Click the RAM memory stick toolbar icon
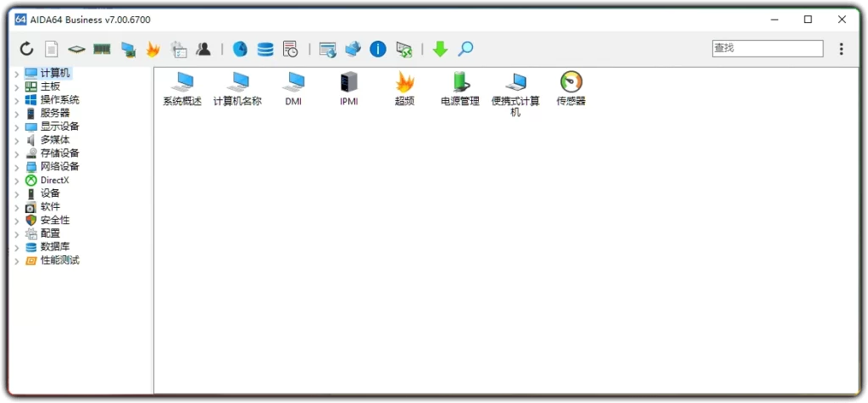This screenshot has height=403, width=868. pos(102,49)
